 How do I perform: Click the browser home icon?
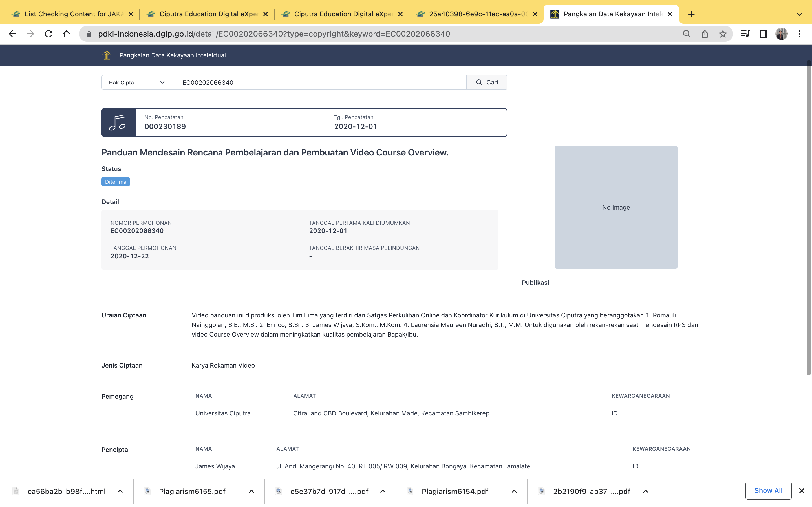tap(67, 34)
